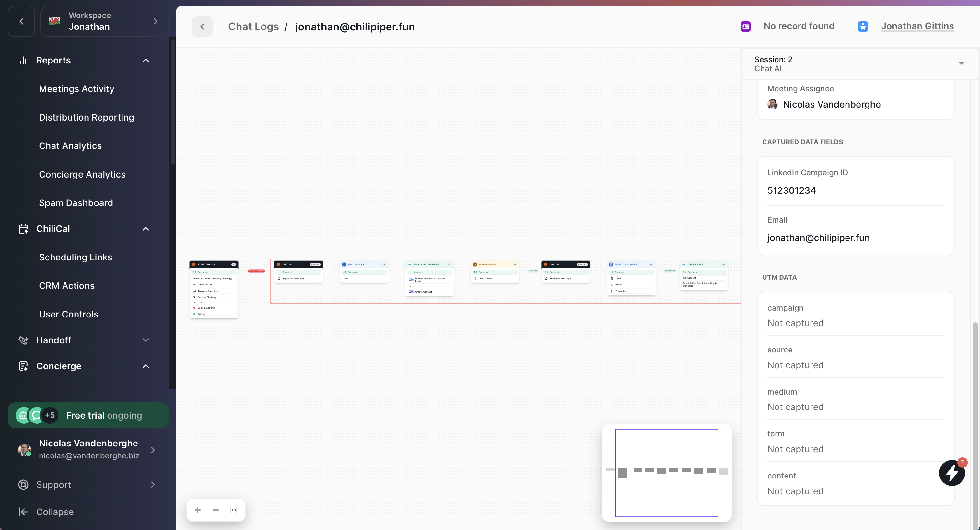The width and height of the screenshot is (980, 530).
Task: Open the Workspace Jonathan switcher
Action: coord(104,21)
